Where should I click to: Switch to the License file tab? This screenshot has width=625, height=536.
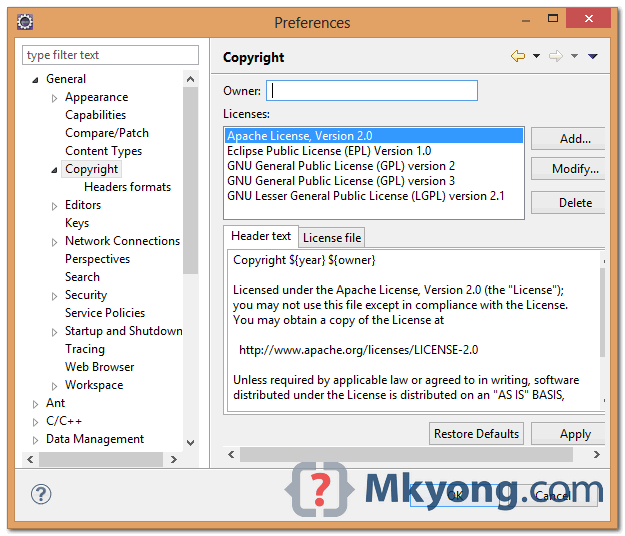332,238
